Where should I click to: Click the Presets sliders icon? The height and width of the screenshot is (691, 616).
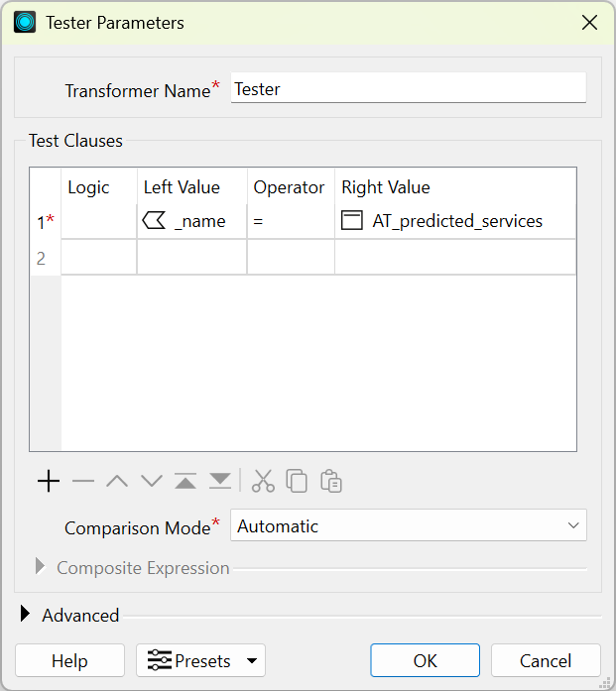click(x=159, y=660)
